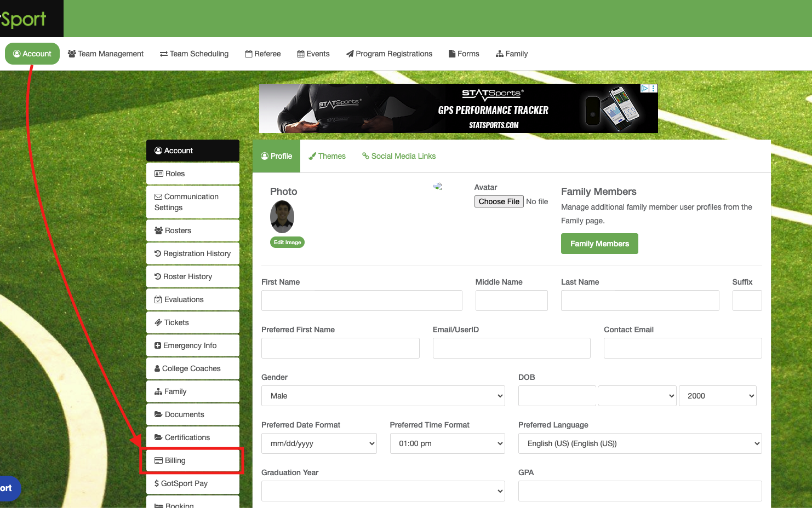Open the Preferred Date Format dropdown

(319, 443)
